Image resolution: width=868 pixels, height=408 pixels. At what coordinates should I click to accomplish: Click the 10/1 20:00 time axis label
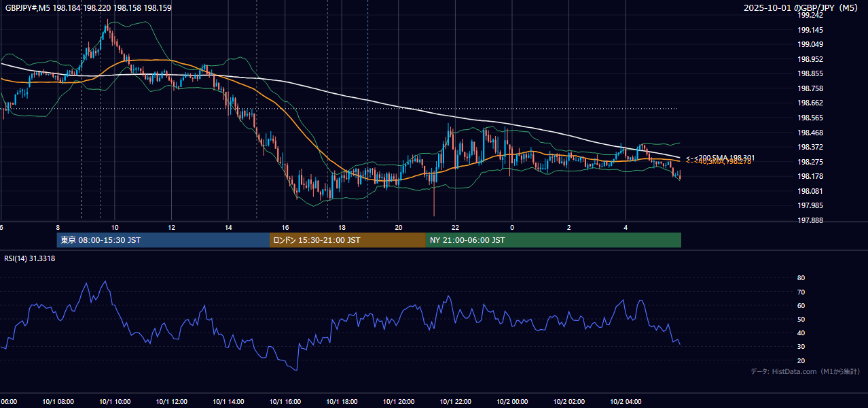pos(398,401)
